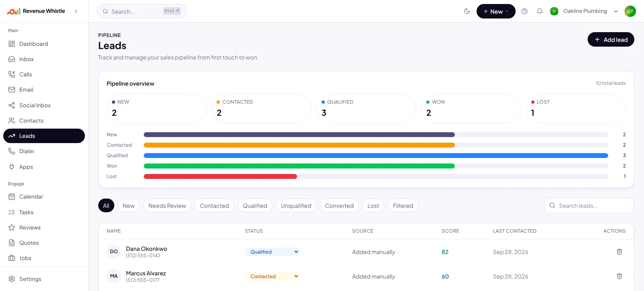This screenshot has width=644, height=291.
Task: Filter leads by Needs Review tab
Action: click(x=167, y=206)
